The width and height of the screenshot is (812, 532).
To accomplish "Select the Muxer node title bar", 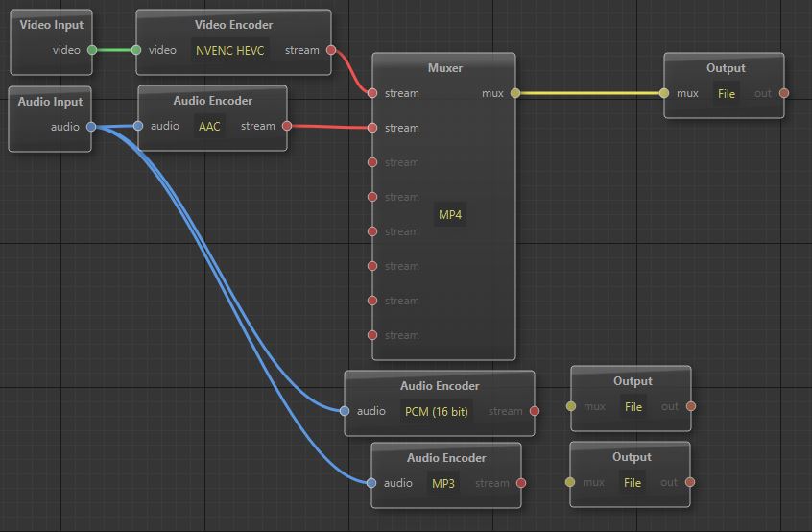I will point(444,68).
